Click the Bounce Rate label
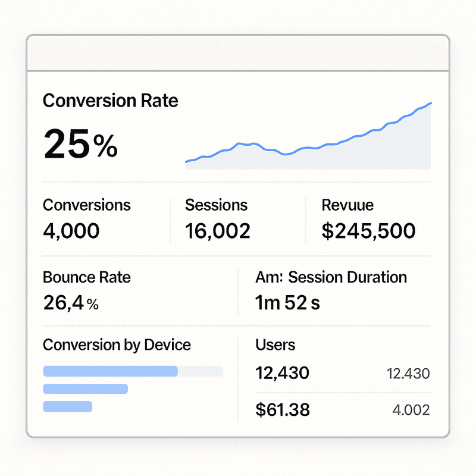 coord(87,277)
